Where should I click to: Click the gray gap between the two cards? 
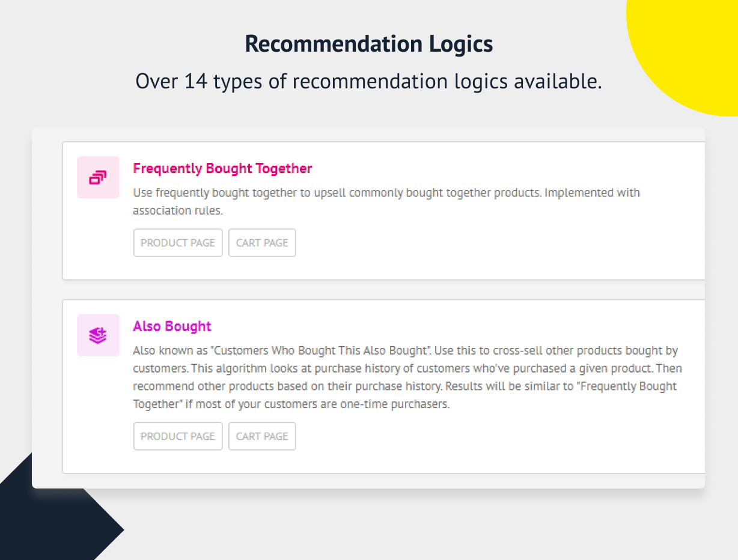tap(383, 290)
